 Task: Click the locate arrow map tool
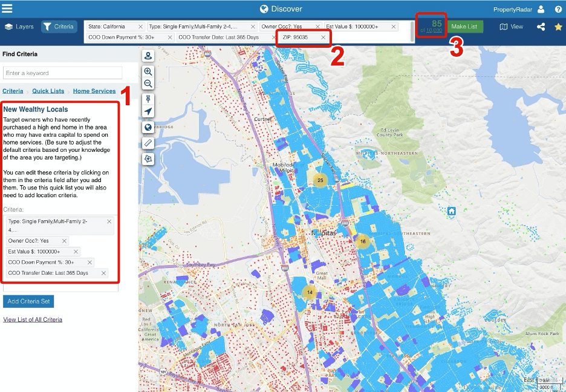[148, 111]
